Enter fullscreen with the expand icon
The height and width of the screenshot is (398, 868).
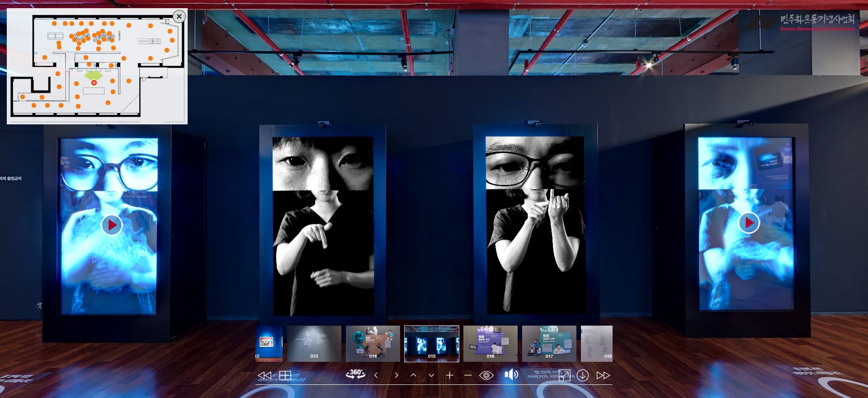tap(564, 375)
